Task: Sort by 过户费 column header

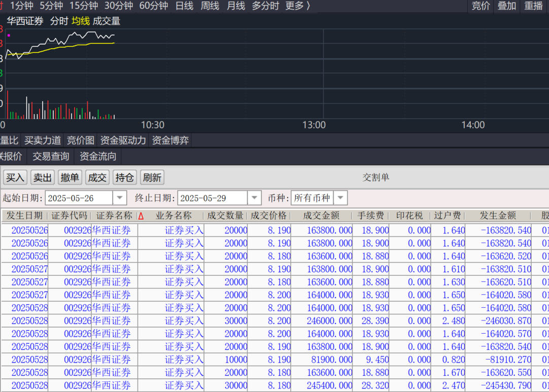Action: point(448,216)
